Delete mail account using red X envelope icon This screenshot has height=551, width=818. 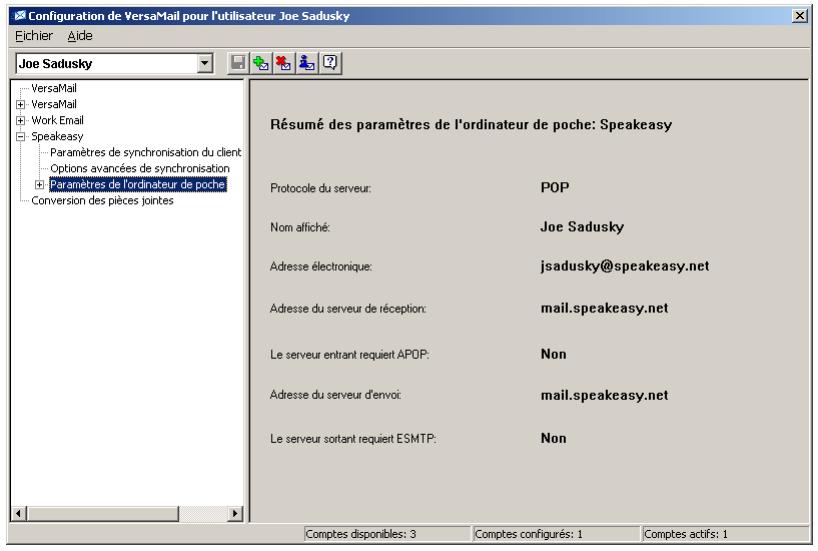(x=284, y=63)
